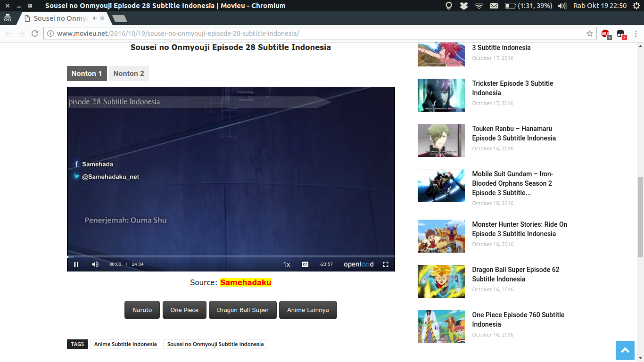Viewport: 644px width, 362px height.
Task: Click the 'Sousei no Onmyouji Episode 28' heading
Action: (x=231, y=48)
